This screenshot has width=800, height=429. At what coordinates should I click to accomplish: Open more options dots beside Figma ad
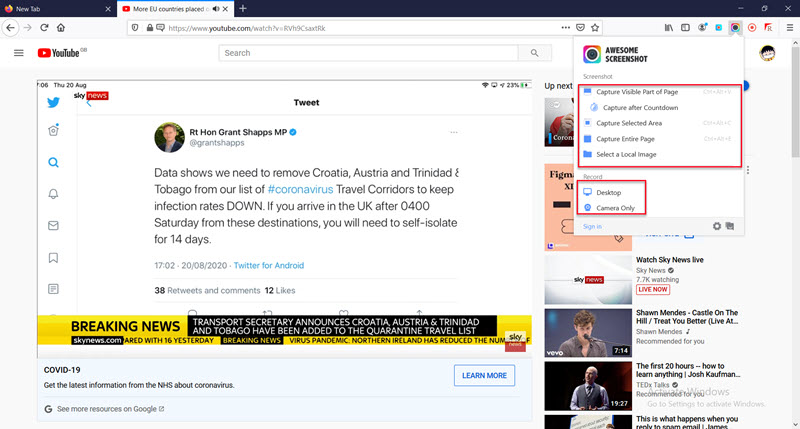click(x=747, y=170)
